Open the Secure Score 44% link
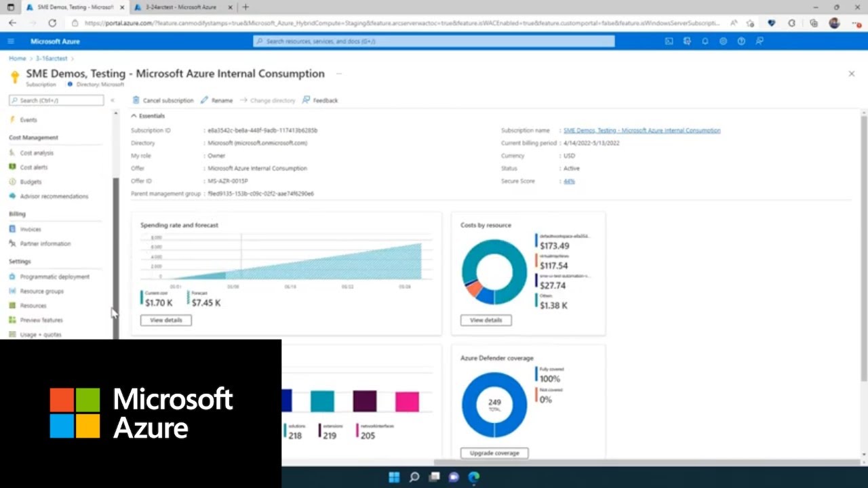This screenshot has height=488, width=868. click(569, 181)
